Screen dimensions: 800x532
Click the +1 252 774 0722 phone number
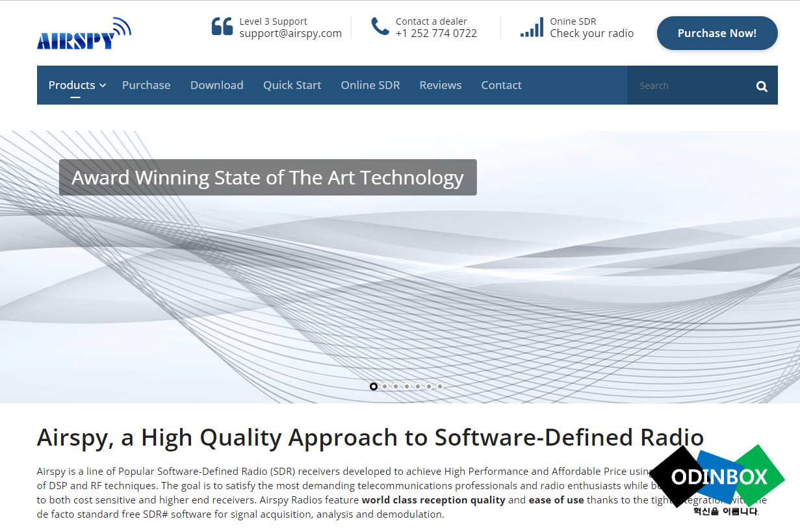tap(436, 34)
